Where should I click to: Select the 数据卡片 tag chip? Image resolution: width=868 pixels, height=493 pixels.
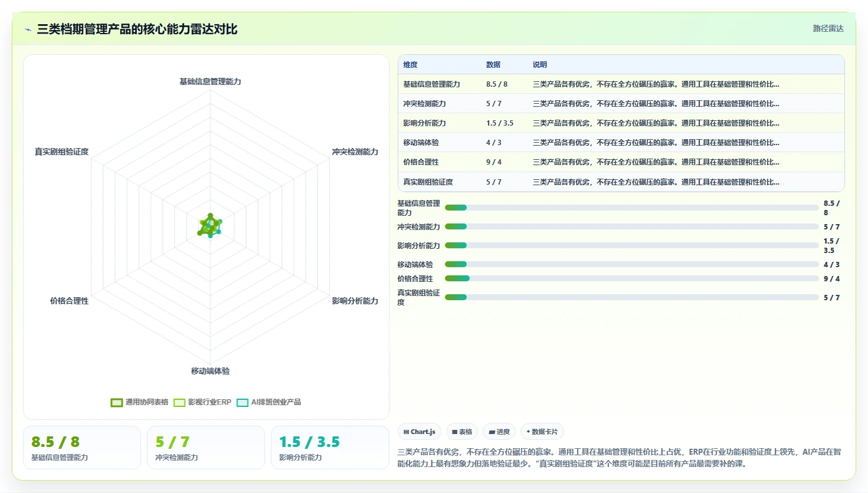point(542,432)
